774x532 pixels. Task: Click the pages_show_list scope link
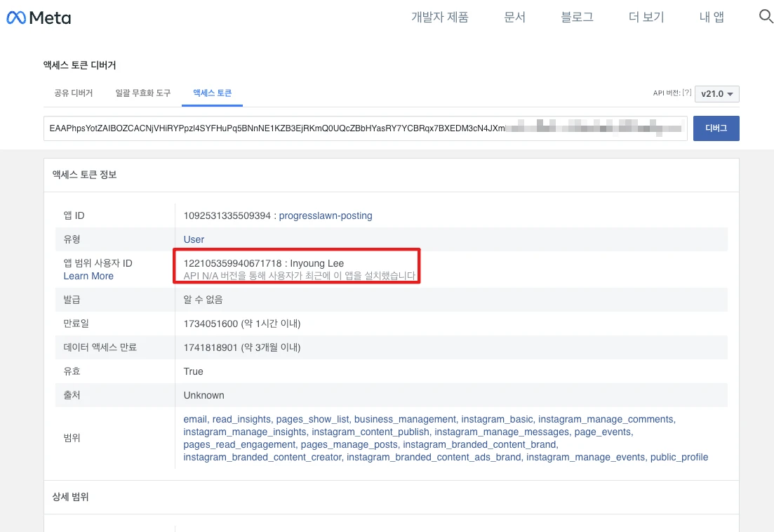pos(313,419)
